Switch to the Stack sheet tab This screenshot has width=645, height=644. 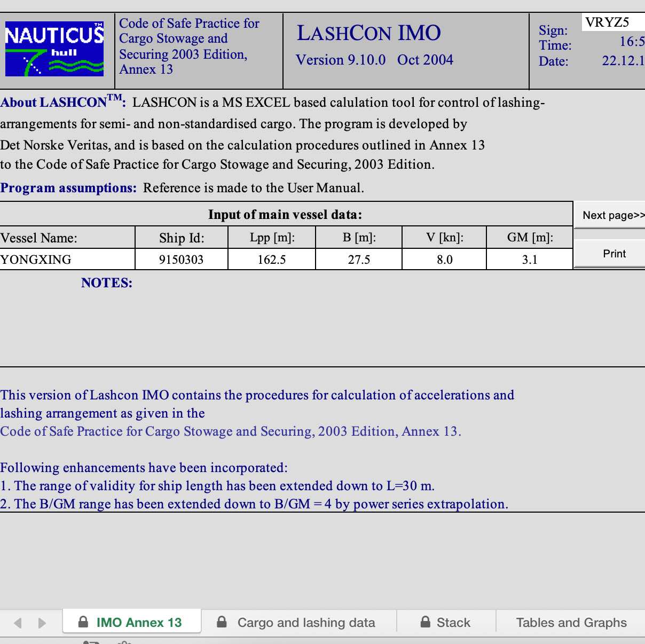click(x=453, y=623)
